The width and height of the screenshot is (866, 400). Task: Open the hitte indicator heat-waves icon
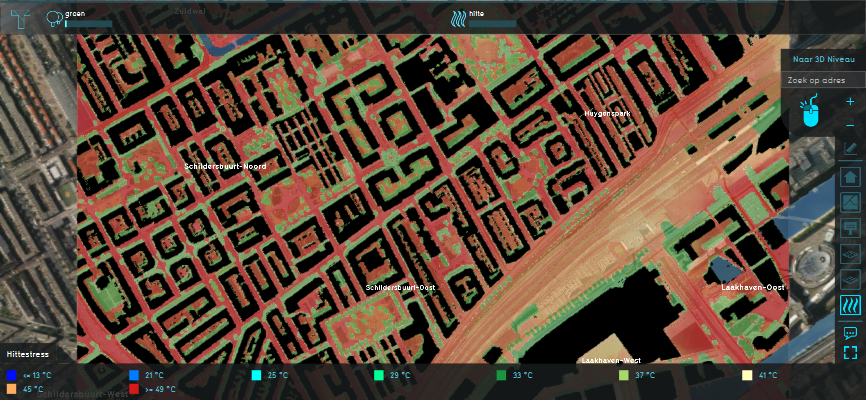click(x=458, y=17)
